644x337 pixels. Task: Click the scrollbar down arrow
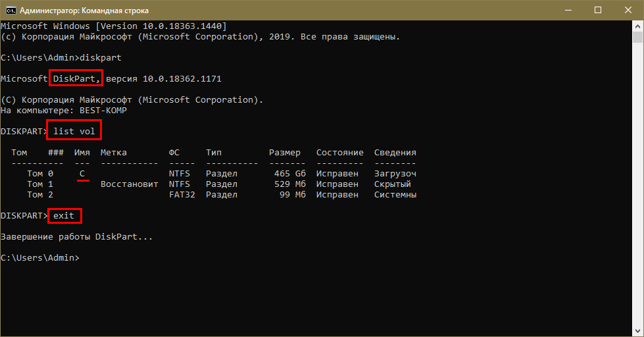(638, 331)
